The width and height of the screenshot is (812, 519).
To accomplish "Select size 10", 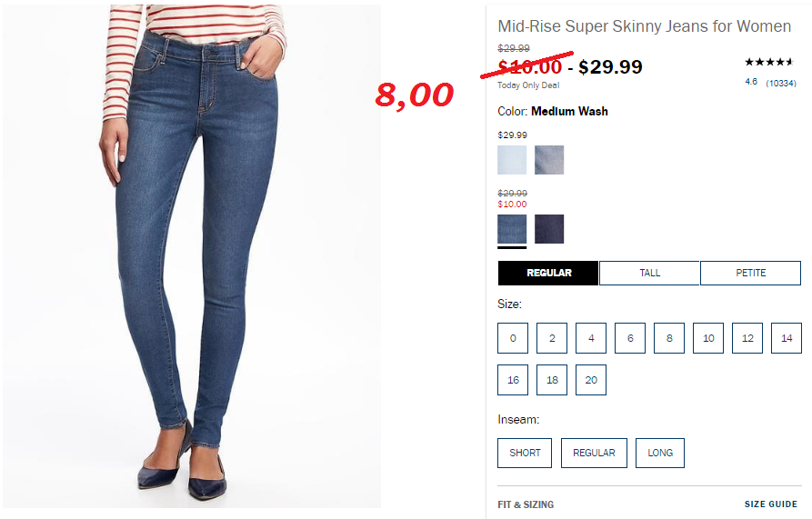I will tap(708, 338).
